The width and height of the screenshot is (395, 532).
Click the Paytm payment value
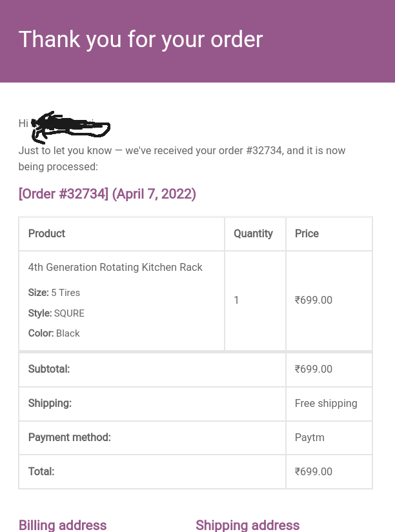310,437
